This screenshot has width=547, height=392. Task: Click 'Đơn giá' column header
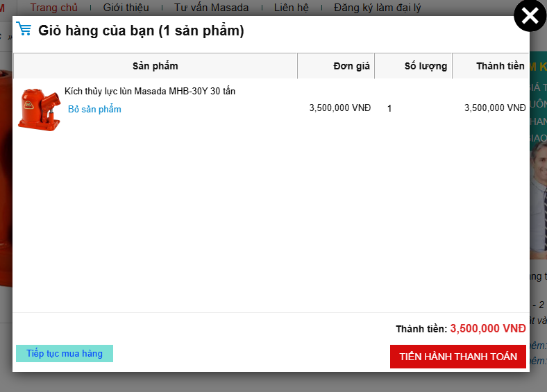click(x=336, y=66)
